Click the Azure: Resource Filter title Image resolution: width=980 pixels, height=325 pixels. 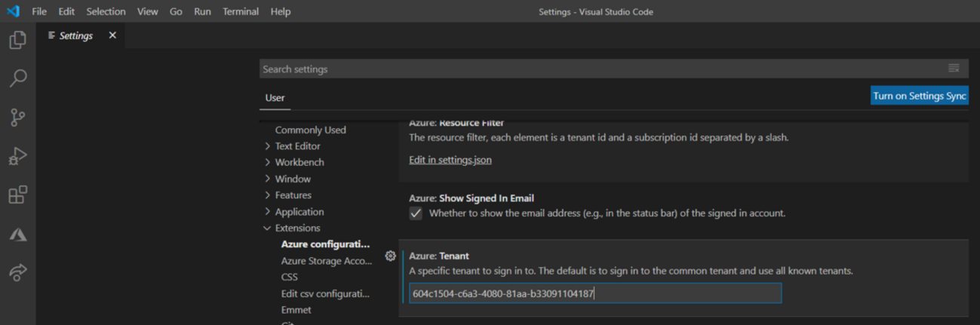click(x=456, y=123)
